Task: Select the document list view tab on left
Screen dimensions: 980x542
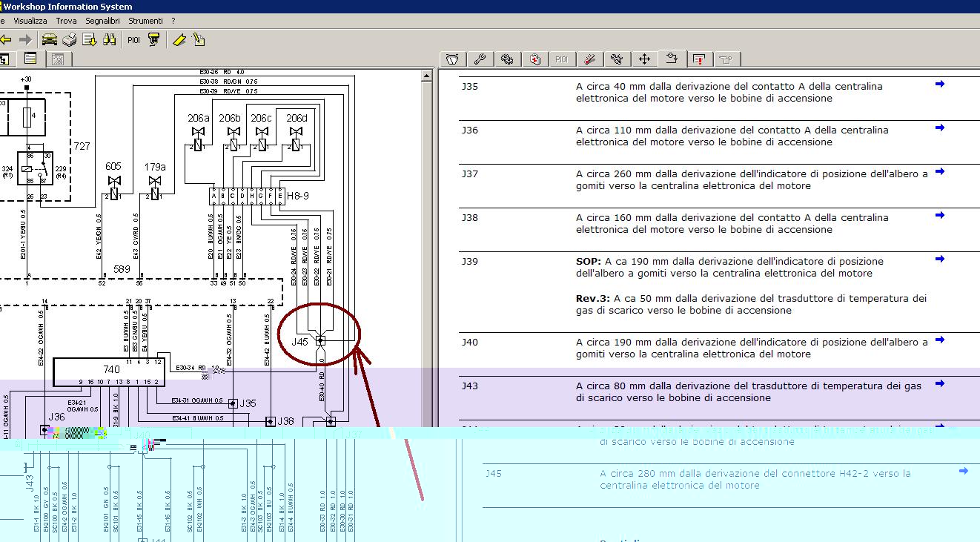Action: 30,59
